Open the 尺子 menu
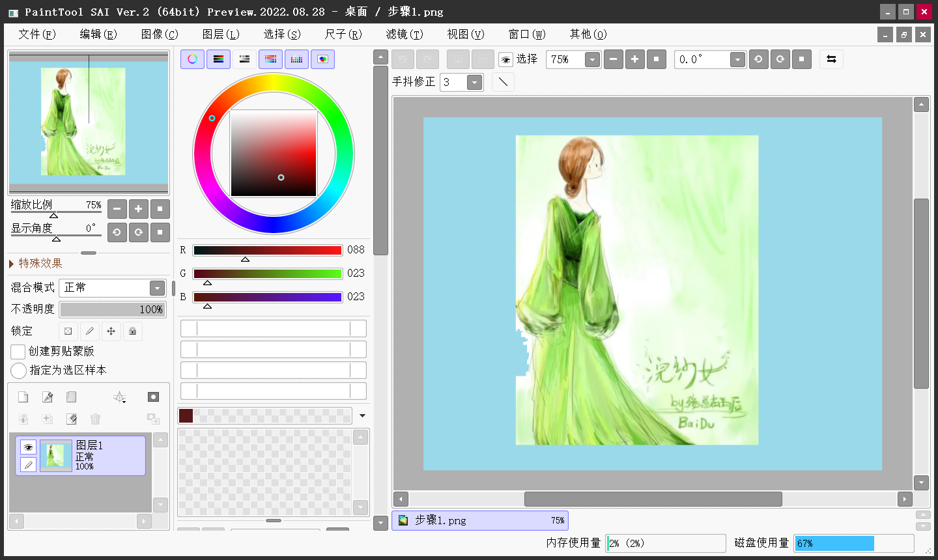The width and height of the screenshot is (938, 560). point(343,35)
